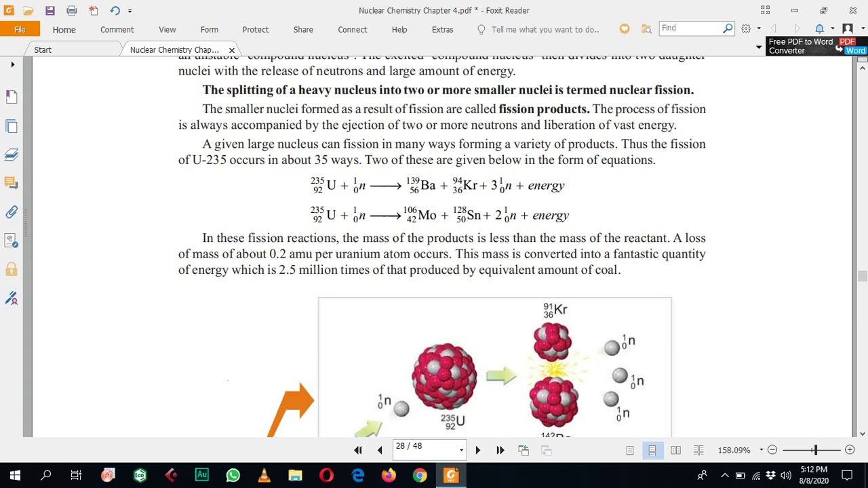Viewport: 868px width, 488px height.
Task: Switch to the Comment ribbon tab
Action: [x=117, y=30]
